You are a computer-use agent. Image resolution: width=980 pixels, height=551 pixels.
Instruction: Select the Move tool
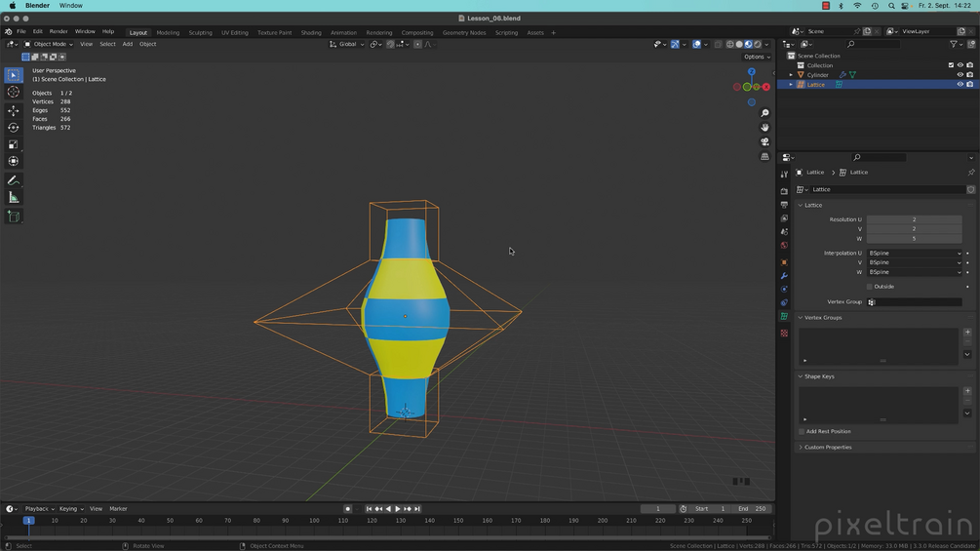click(x=13, y=110)
